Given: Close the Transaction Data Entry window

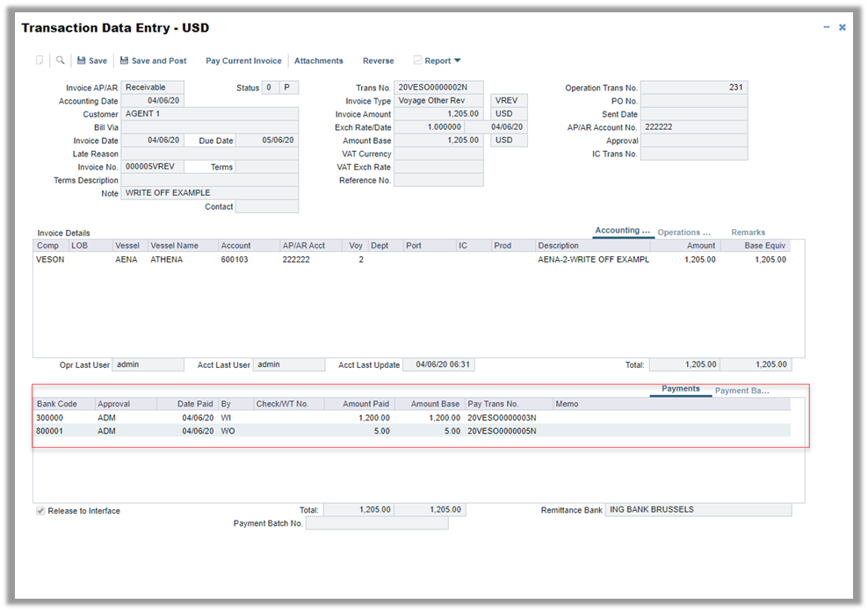Looking at the screenshot, I should (843, 27).
